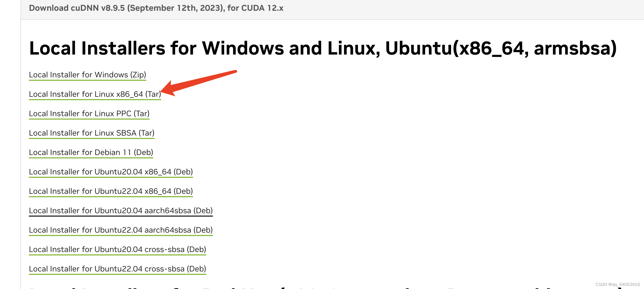Viewport: 644px width, 289px height.
Task: Click Local Installer for Linux x86_64 (Tar)
Action: (95, 94)
